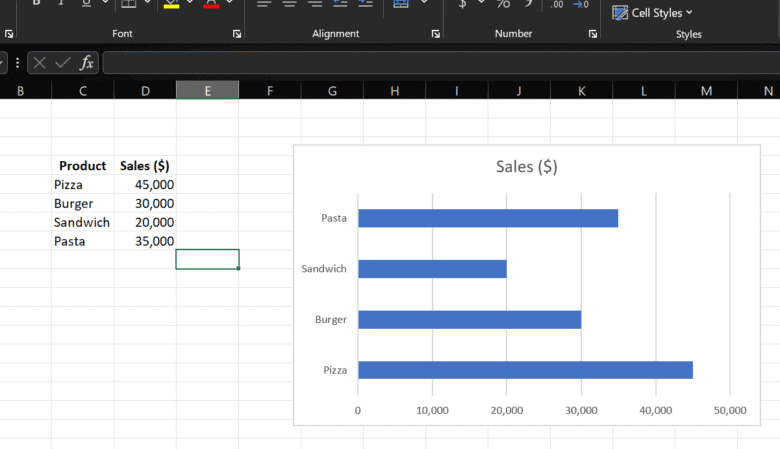
Task: Click the Cancel X in formula bar
Action: point(40,63)
